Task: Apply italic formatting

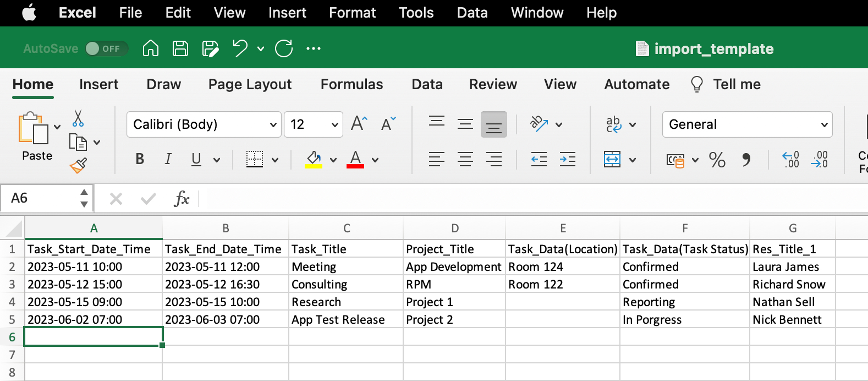Action: click(x=168, y=159)
